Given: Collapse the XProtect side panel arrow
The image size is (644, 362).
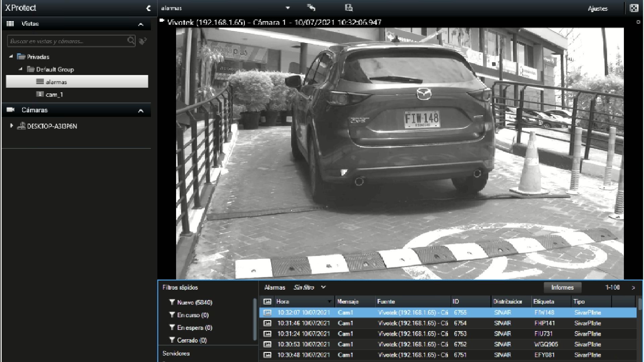Looking at the screenshot, I should coord(149,8).
